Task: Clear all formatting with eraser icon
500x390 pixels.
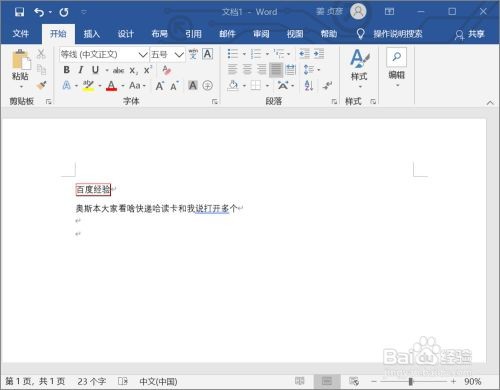Action: (x=166, y=70)
